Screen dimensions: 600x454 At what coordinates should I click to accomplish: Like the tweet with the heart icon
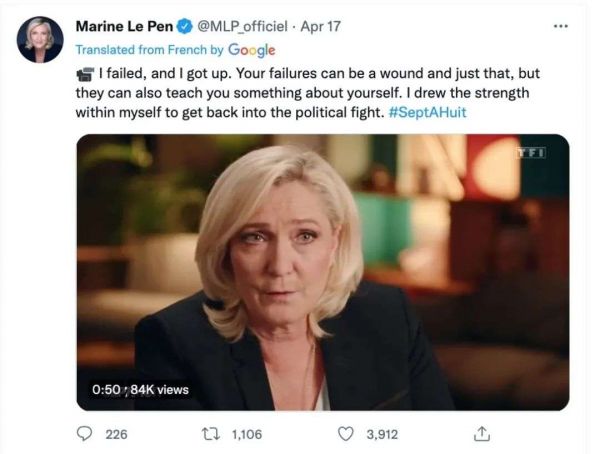tap(346, 433)
